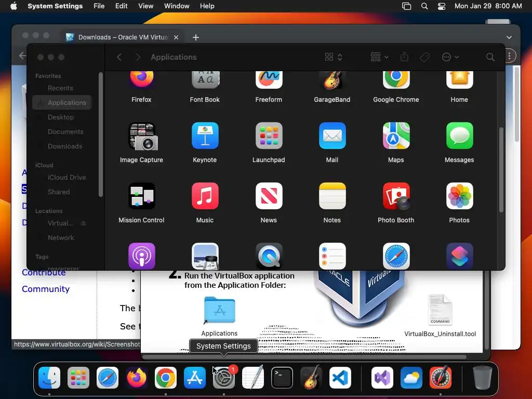Image resolution: width=532 pixels, height=399 pixels.
Task: Open the Freeform app icon
Action: [x=269, y=81]
